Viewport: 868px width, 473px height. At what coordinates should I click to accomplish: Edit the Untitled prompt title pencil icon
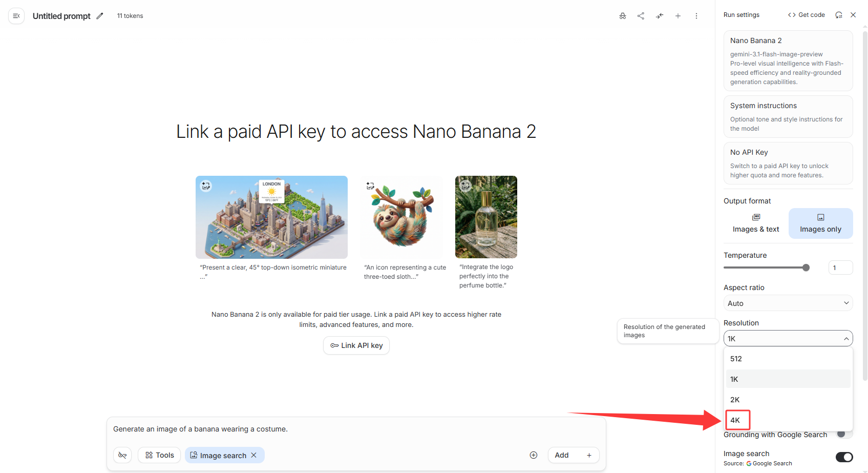pyautogui.click(x=100, y=16)
